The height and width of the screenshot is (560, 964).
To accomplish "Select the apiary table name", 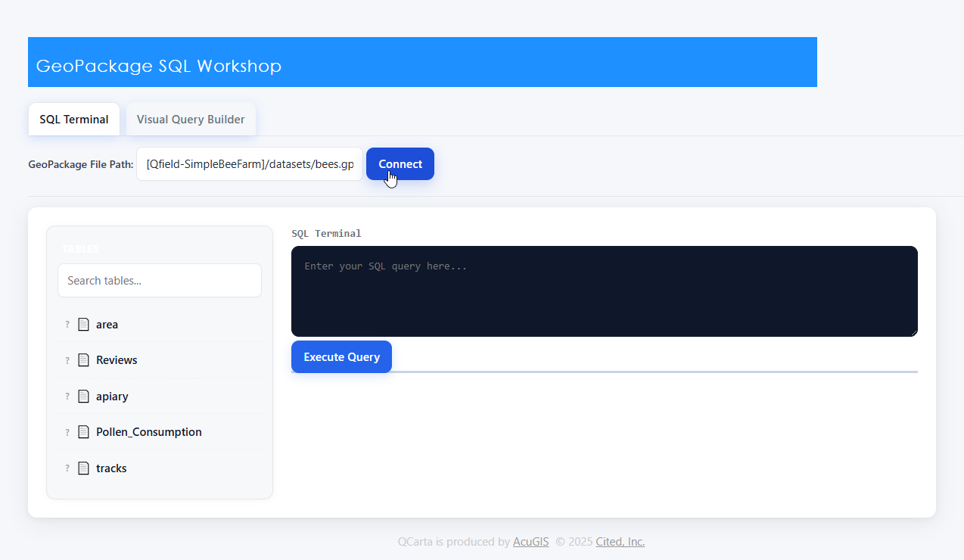I will (x=112, y=397).
